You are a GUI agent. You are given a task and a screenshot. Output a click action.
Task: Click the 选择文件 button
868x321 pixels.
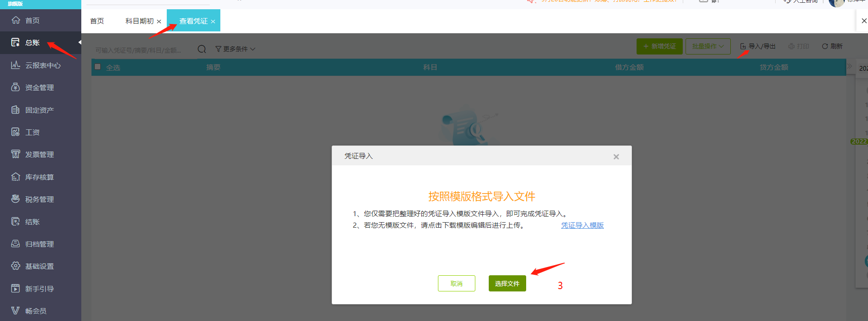pyautogui.click(x=507, y=284)
